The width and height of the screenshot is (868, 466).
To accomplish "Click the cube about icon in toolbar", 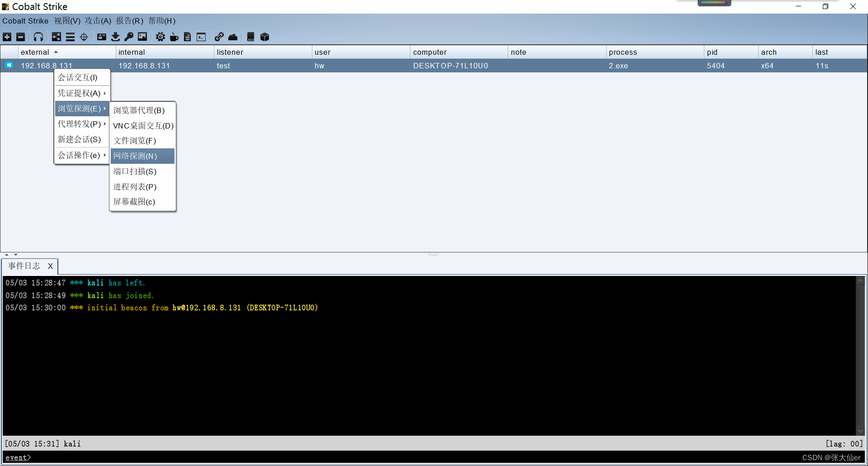I will pos(265,37).
